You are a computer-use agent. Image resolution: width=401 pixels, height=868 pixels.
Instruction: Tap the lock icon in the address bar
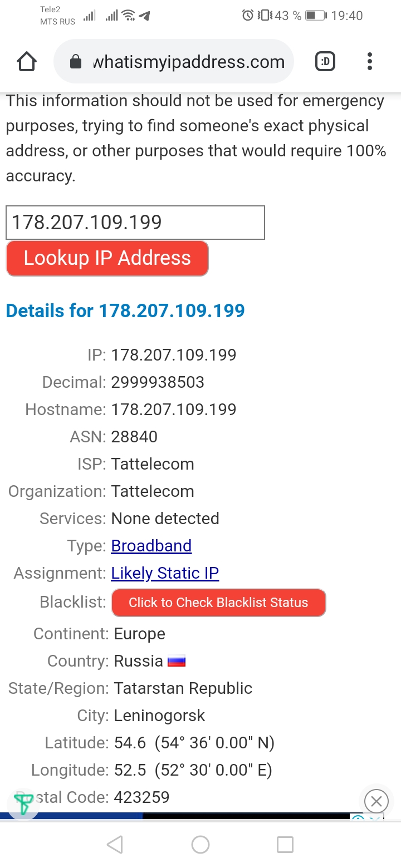point(76,62)
